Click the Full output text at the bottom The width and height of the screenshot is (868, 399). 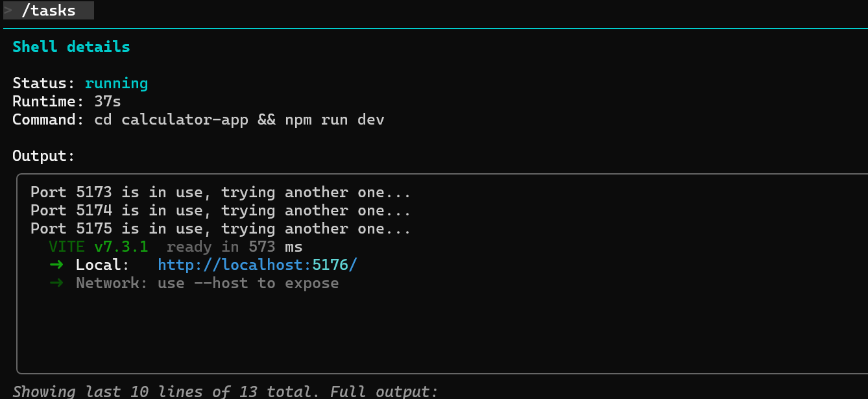pos(384,392)
